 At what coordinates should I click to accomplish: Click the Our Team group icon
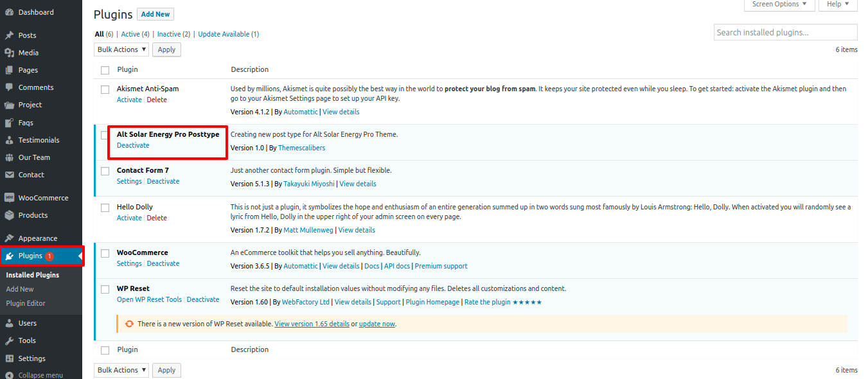coord(9,157)
